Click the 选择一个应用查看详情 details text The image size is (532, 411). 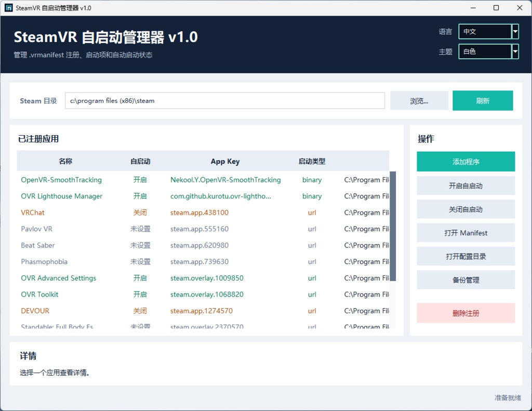(54, 373)
